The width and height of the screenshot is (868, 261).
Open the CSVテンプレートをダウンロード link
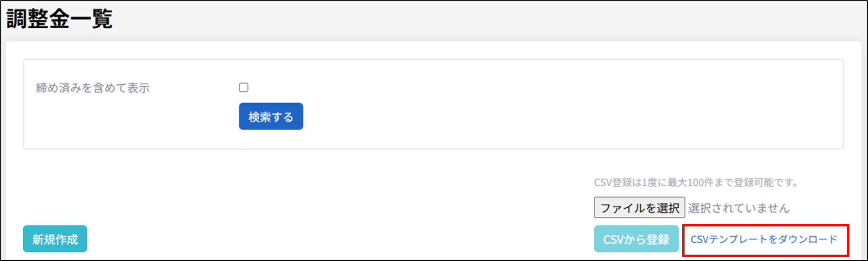point(763,239)
